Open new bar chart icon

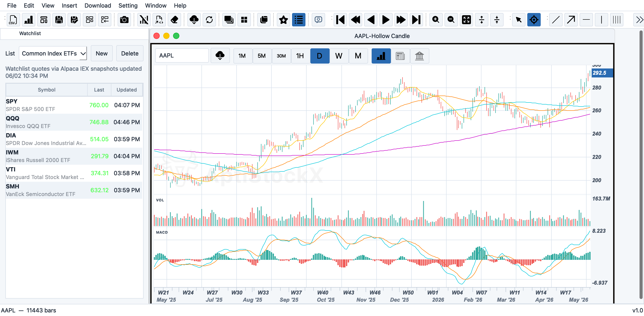[x=28, y=19]
